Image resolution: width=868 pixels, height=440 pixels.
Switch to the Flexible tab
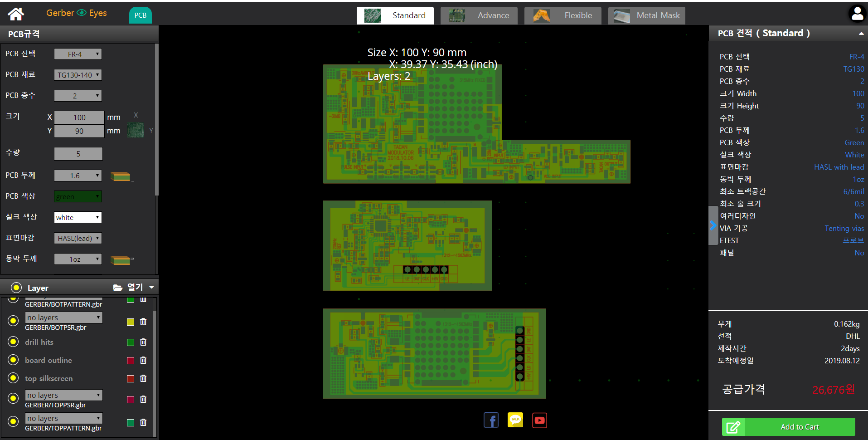tap(563, 15)
